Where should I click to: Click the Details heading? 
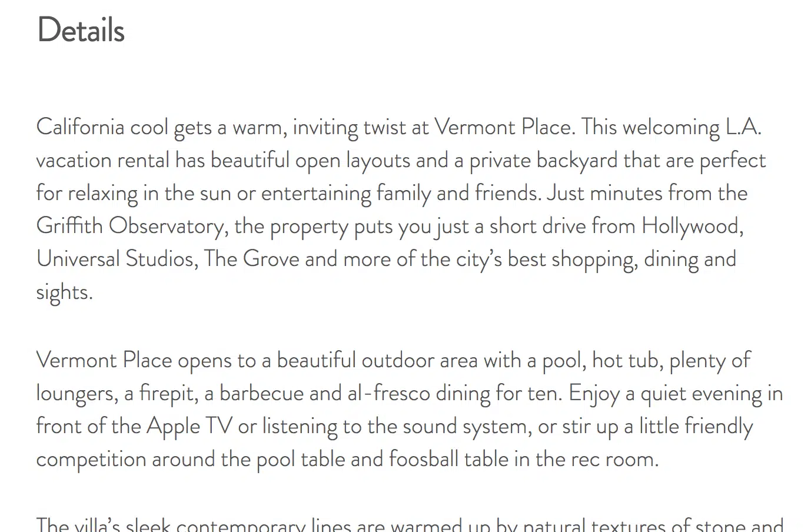coord(81,30)
